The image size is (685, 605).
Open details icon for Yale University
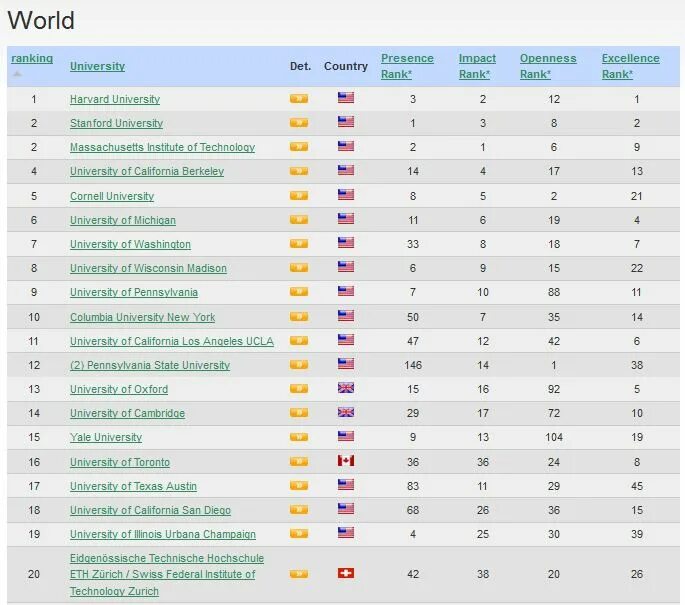(x=299, y=437)
